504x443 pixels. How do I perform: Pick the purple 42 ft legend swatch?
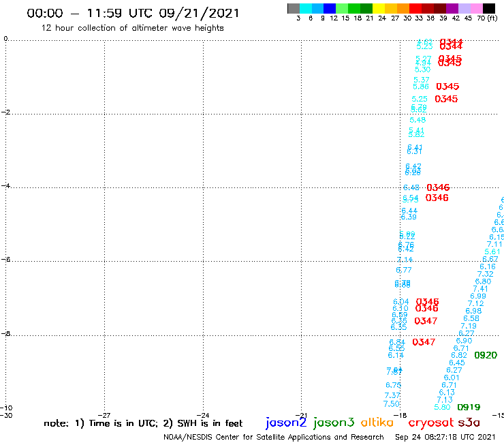point(452,8)
